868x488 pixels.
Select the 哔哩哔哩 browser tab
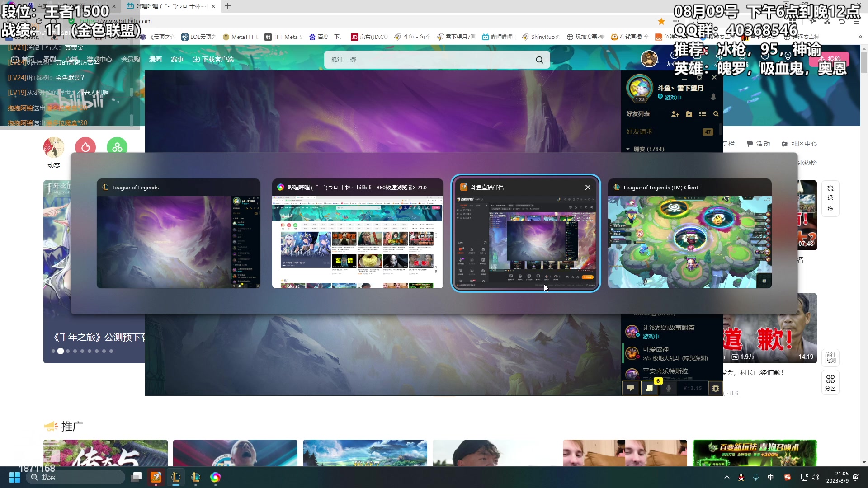(x=171, y=6)
